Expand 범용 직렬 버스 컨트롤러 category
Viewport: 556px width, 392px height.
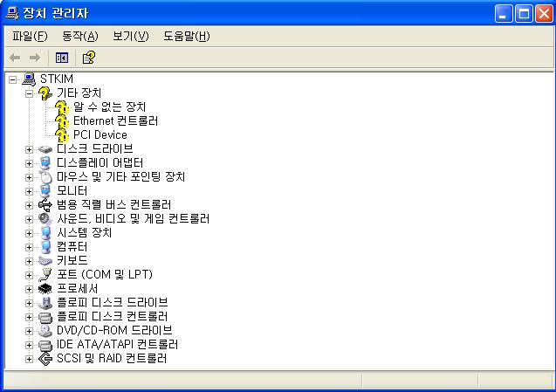29,205
